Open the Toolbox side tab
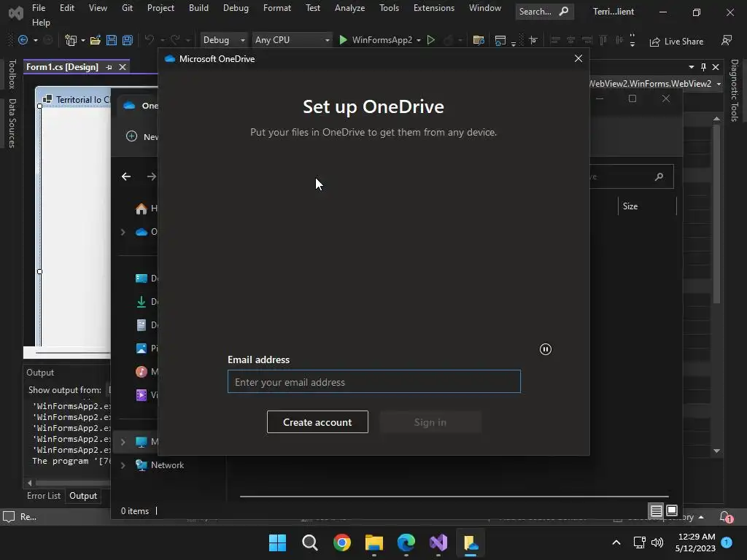747x560 pixels. click(x=12, y=74)
